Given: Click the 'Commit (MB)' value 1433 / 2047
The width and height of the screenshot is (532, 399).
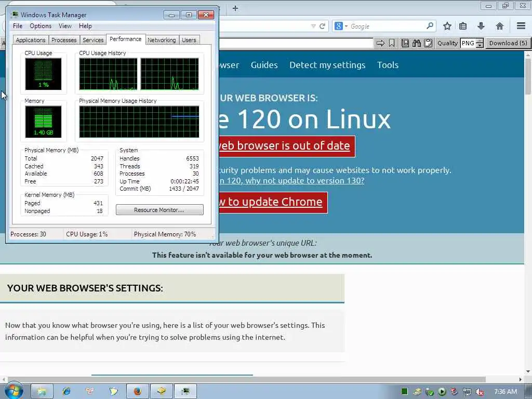Looking at the screenshot, I should 184,189.
